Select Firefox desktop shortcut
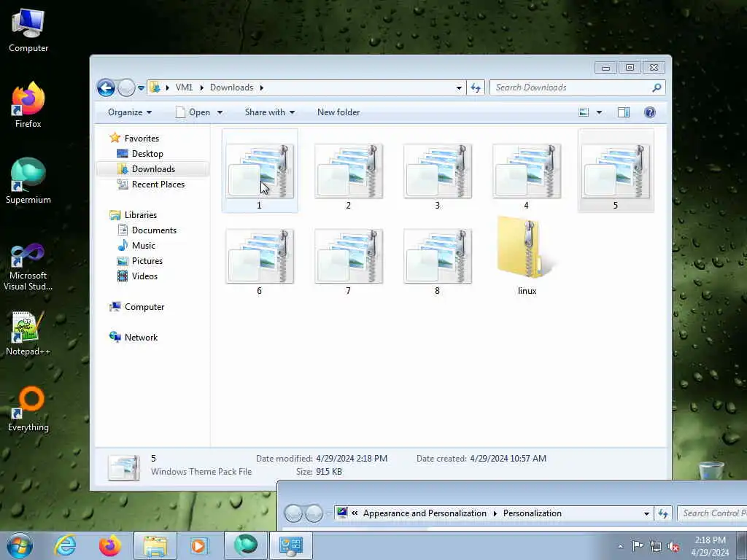 click(28, 106)
